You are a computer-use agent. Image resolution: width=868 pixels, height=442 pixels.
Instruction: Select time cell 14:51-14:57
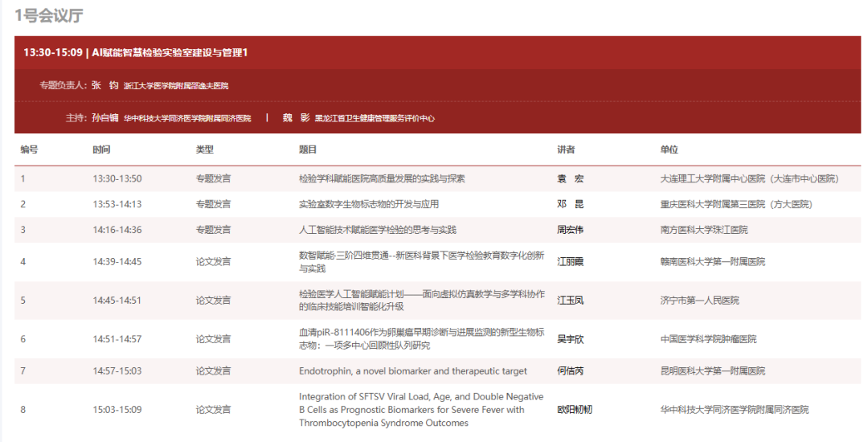tap(117, 339)
